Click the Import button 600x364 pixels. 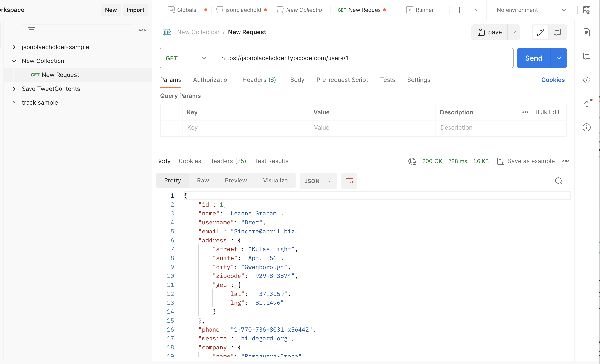tap(135, 10)
